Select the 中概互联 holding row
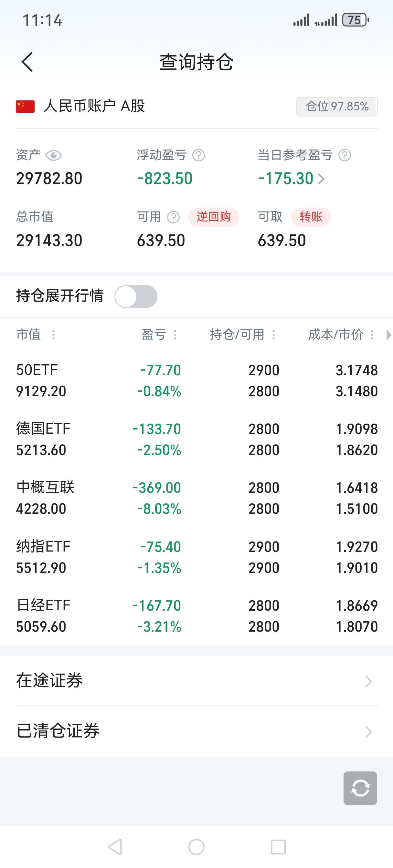Image resolution: width=393 pixels, height=868 pixels. click(x=196, y=498)
